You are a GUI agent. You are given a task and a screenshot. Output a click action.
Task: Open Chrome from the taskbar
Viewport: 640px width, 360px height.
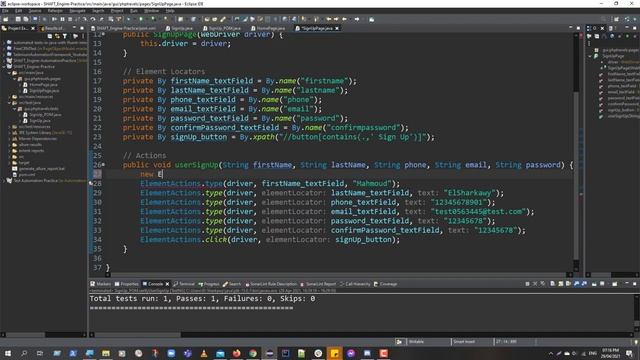coord(253,353)
